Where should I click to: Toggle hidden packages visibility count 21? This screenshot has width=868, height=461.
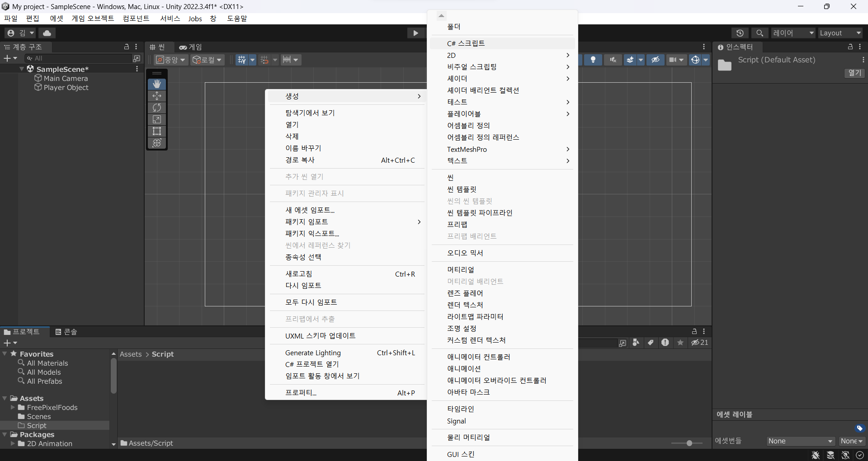click(x=700, y=343)
